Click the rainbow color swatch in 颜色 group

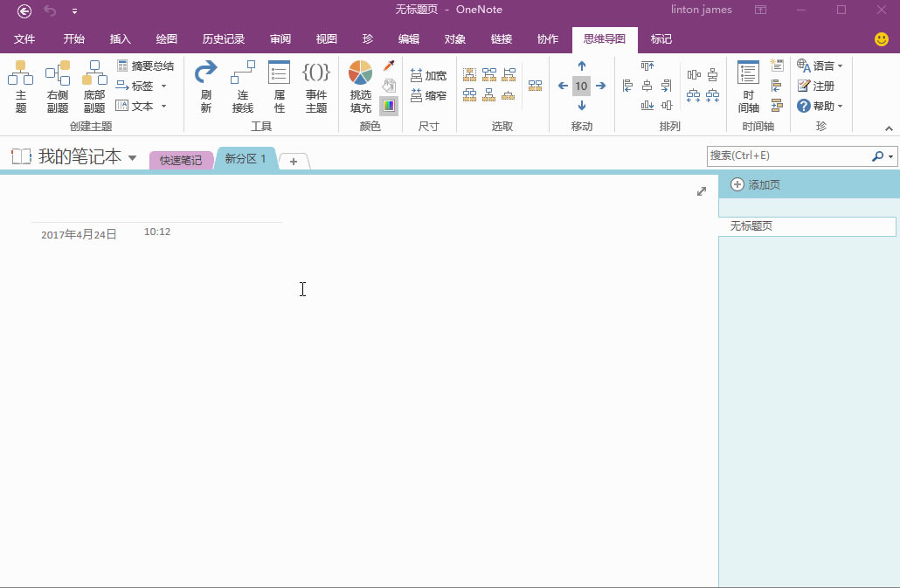pyautogui.click(x=388, y=106)
